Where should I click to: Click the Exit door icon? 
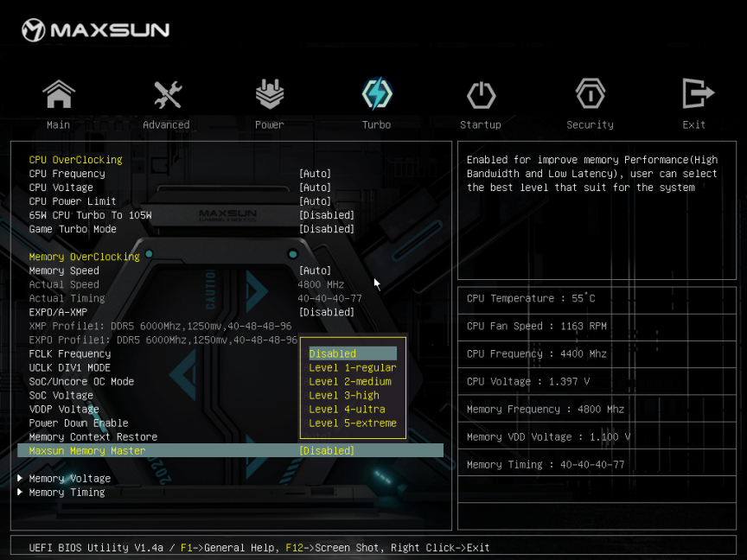[x=695, y=95]
